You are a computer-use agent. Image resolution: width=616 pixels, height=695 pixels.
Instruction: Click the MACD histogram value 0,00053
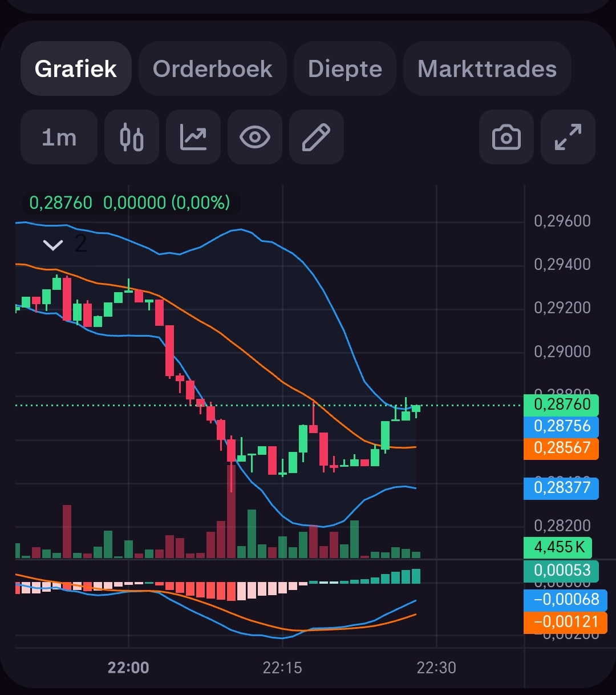(x=561, y=571)
